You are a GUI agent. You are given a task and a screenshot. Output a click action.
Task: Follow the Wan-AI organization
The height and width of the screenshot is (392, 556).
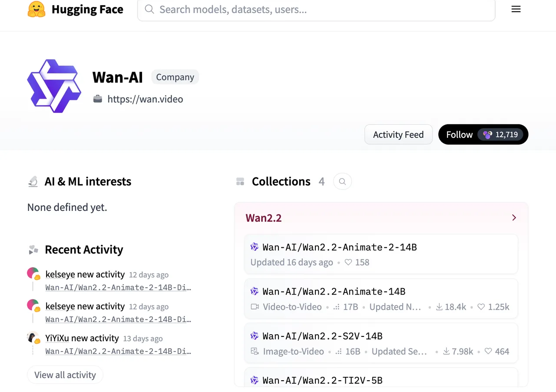[x=483, y=135]
